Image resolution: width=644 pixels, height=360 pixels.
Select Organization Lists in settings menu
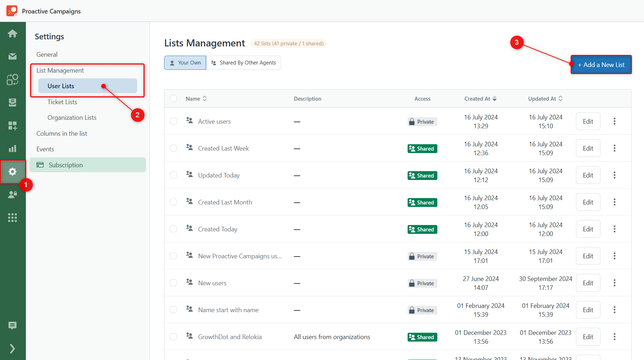pos(72,117)
